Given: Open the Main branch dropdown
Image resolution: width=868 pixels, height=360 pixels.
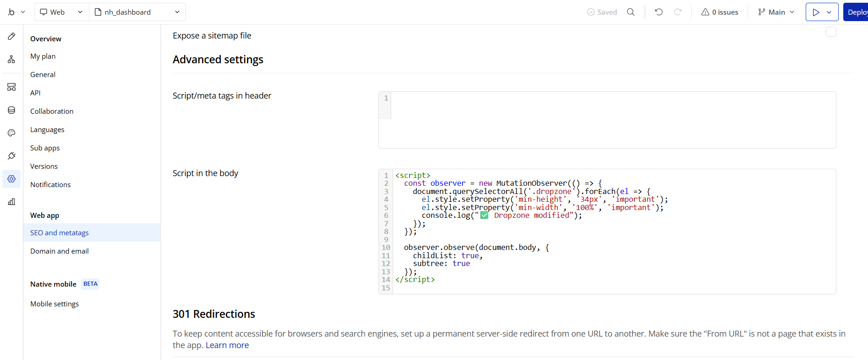Looking at the screenshot, I should click(x=776, y=12).
